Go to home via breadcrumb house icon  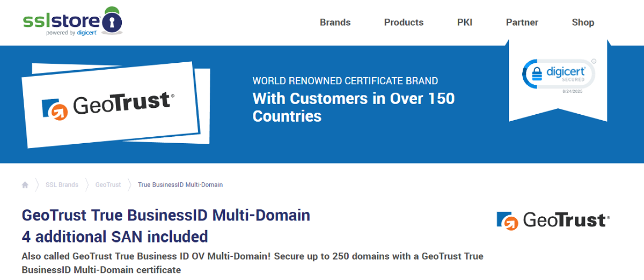click(x=25, y=185)
